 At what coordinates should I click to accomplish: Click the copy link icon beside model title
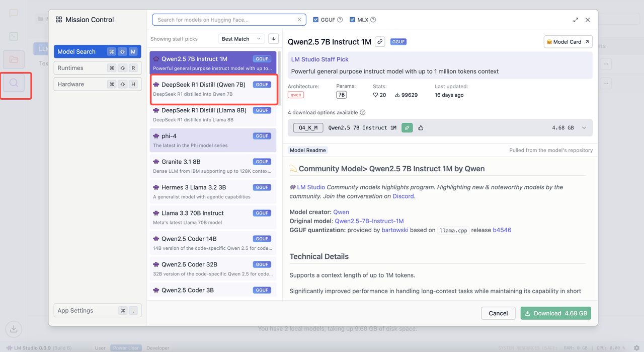pyautogui.click(x=380, y=42)
